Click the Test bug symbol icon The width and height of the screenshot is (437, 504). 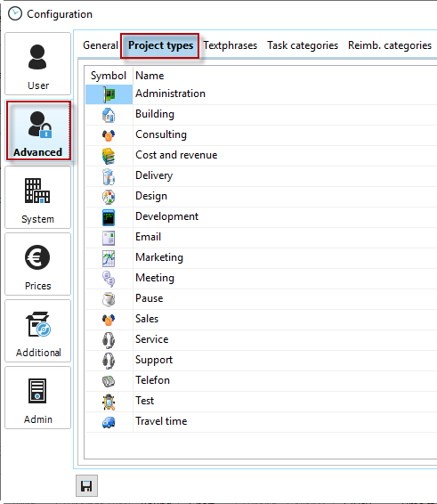click(109, 402)
